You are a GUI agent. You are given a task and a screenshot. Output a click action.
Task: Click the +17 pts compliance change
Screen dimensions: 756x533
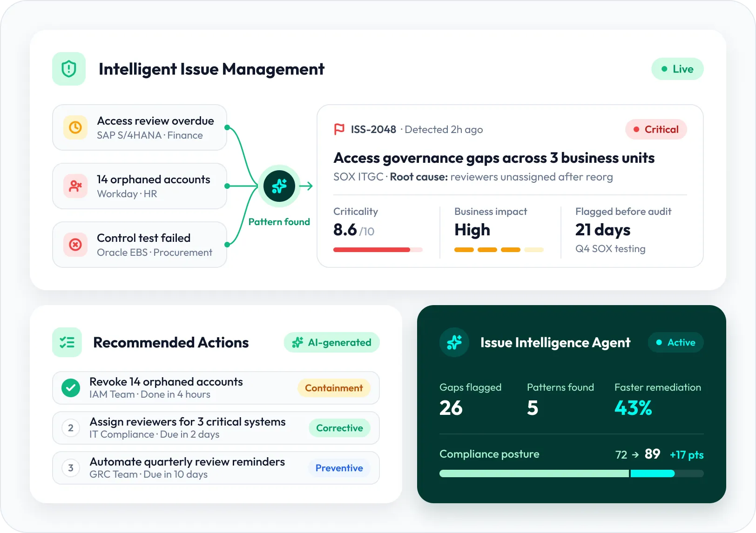pyautogui.click(x=687, y=454)
